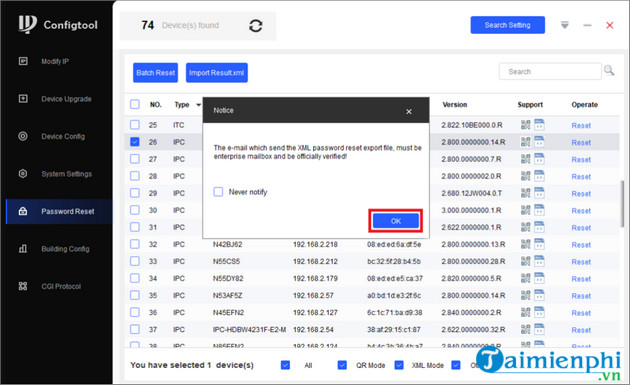630x385 pixels.
Task: Toggle the XML Mode filter checkbox
Action: point(399,365)
